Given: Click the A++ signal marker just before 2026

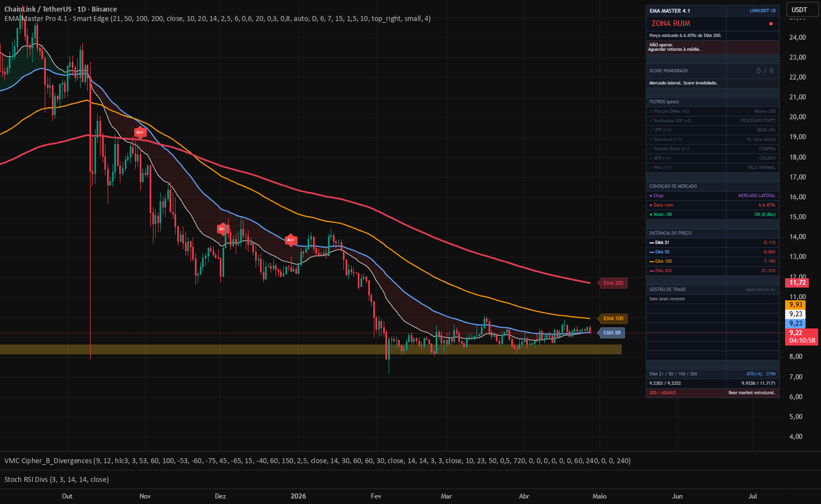Looking at the screenshot, I should [x=290, y=240].
